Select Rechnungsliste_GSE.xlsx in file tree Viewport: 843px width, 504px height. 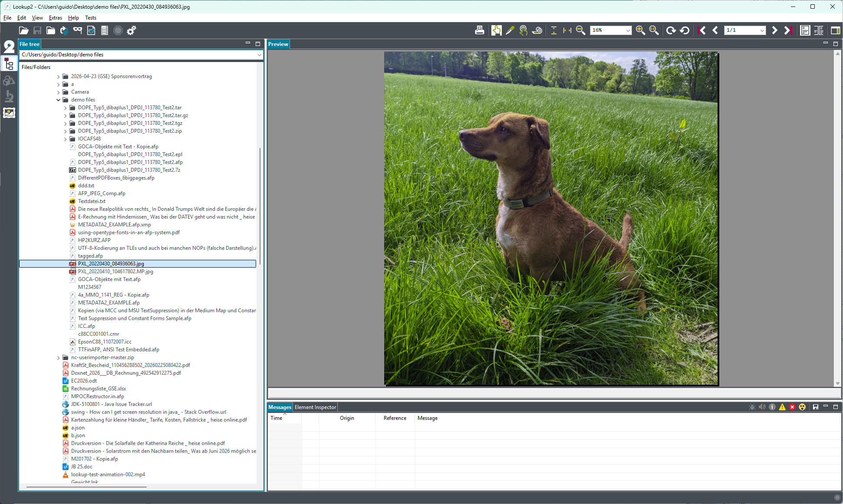click(x=99, y=389)
